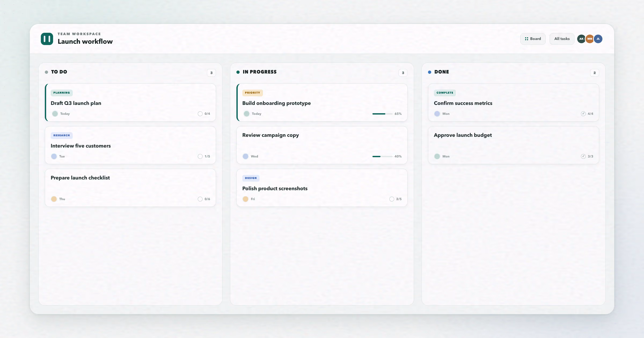Image resolution: width=644 pixels, height=338 pixels.
Task: Click the COMPLETE tag label
Action: pos(445,93)
